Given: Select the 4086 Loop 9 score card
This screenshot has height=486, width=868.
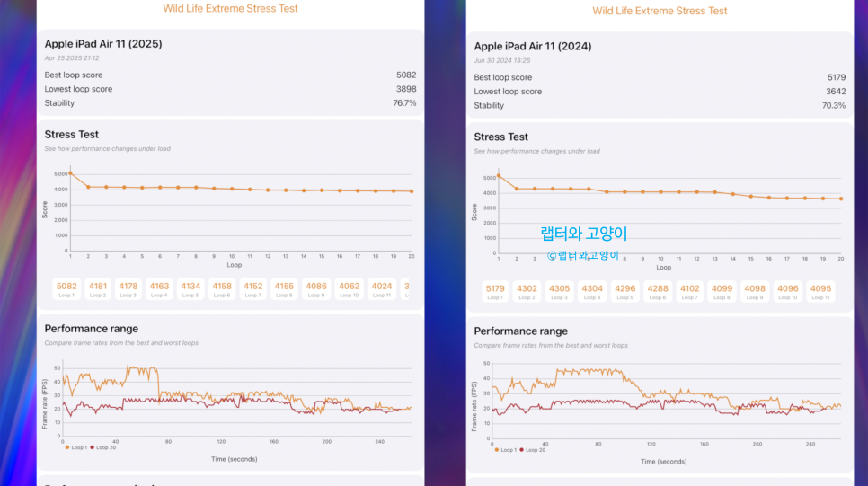Looking at the screenshot, I should click(316, 289).
